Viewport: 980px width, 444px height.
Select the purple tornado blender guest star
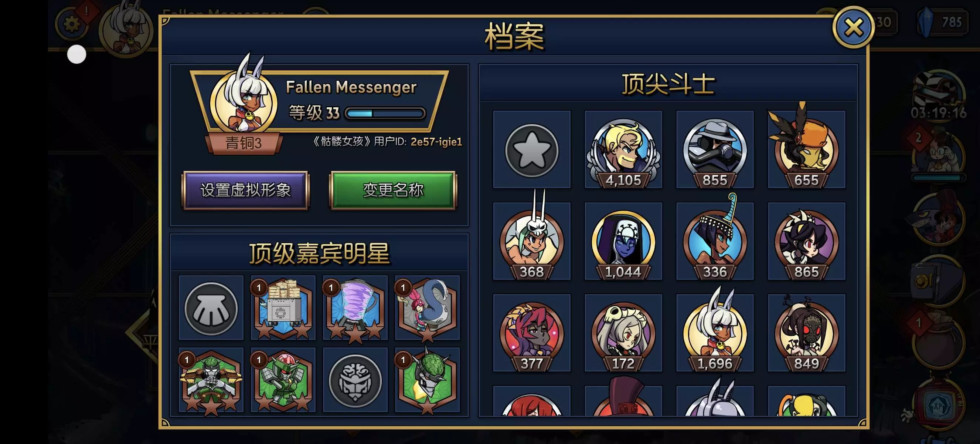[355, 308]
